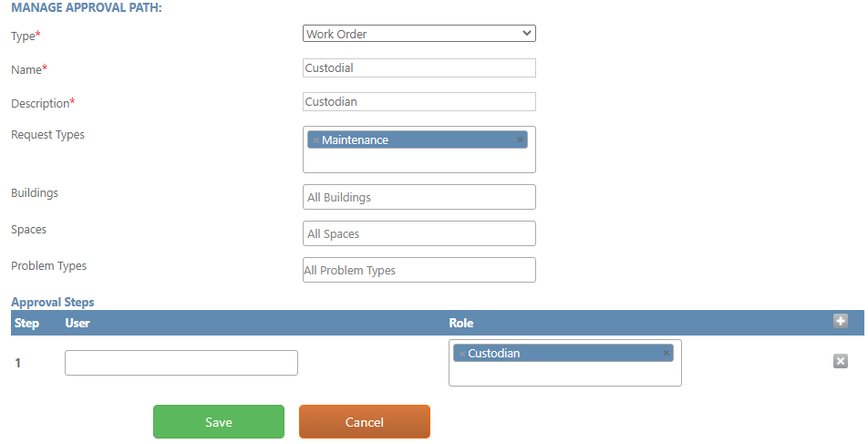The height and width of the screenshot is (444, 868).
Task: Click the Step column header
Action: click(x=26, y=324)
